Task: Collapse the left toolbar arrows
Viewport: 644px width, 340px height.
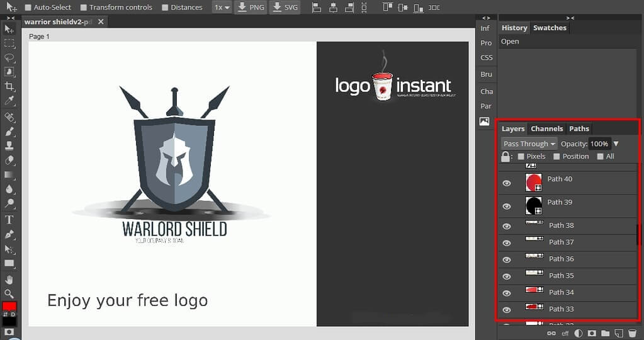Action: 11,18
